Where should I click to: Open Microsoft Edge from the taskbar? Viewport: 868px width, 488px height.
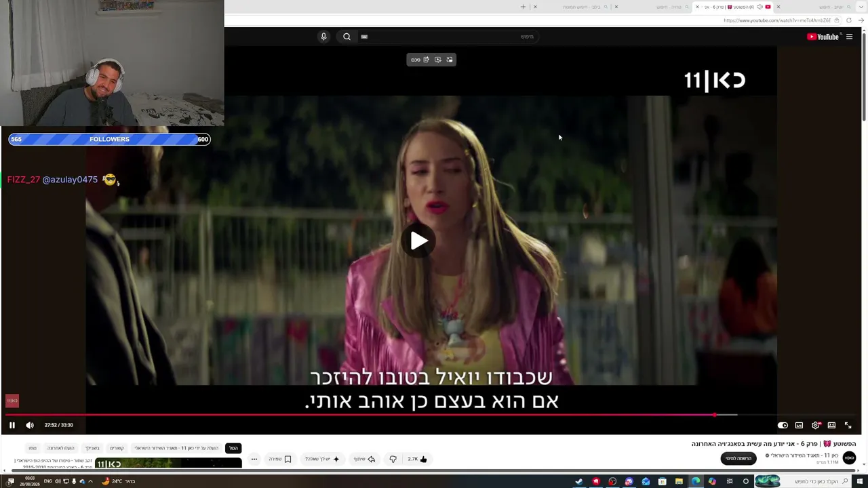pos(696,482)
